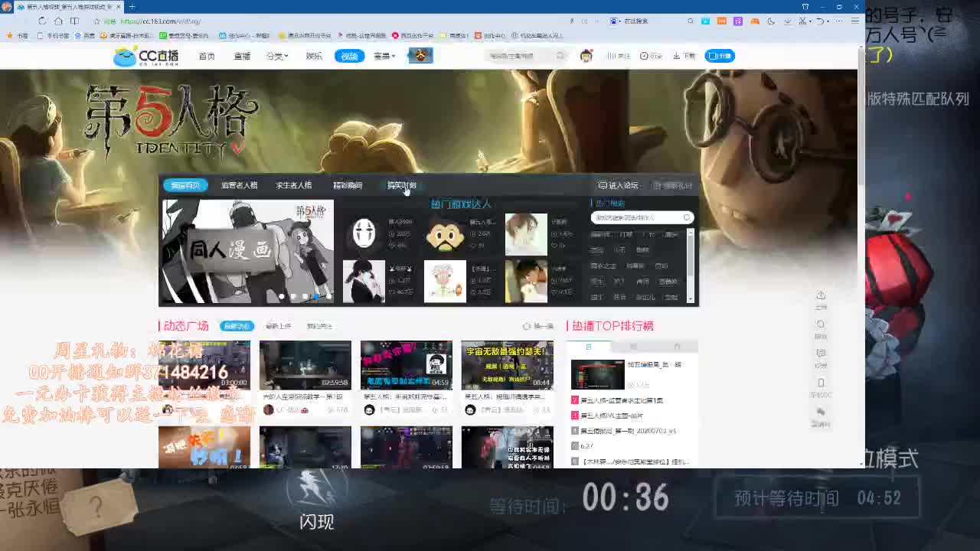The image size is (980, 551).
Task: Click the magnifier icon in top search box
Action: (x=560, y=56)
